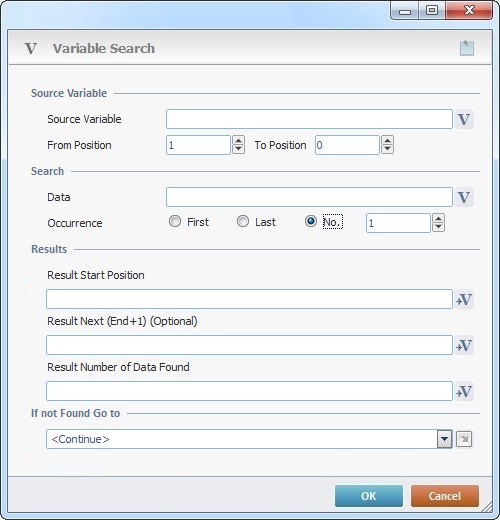
Task: Click OK to confirm Variable Search
Action: (x=369, y=496)
